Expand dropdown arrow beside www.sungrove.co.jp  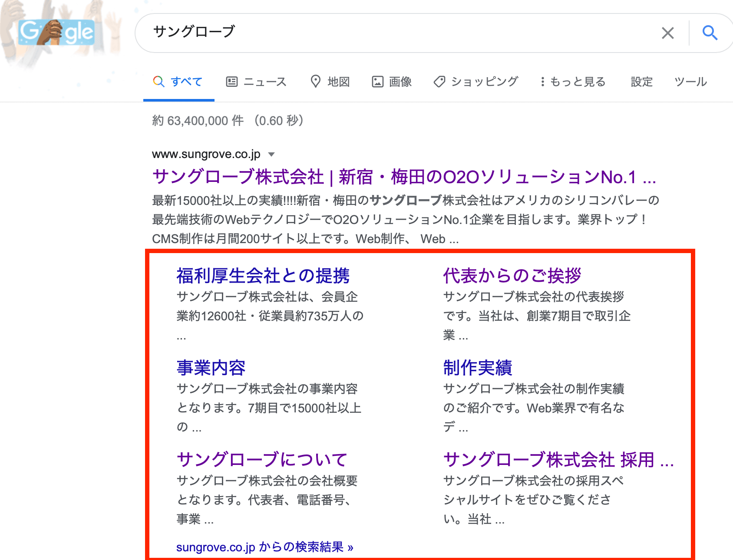pyautogui.click(x=271, y=155)
